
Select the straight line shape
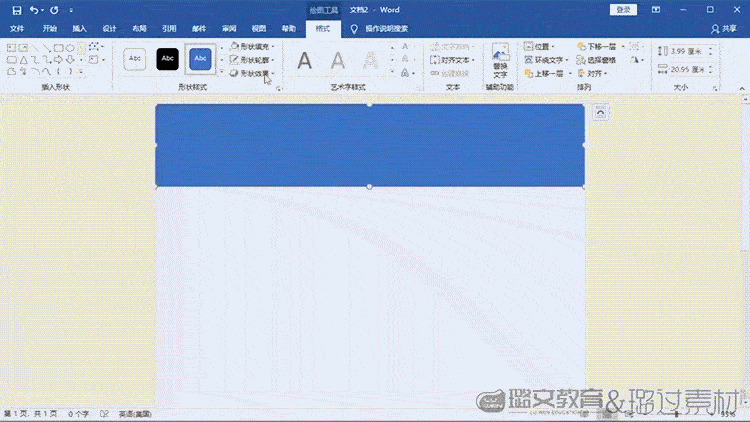coord(35,48)
